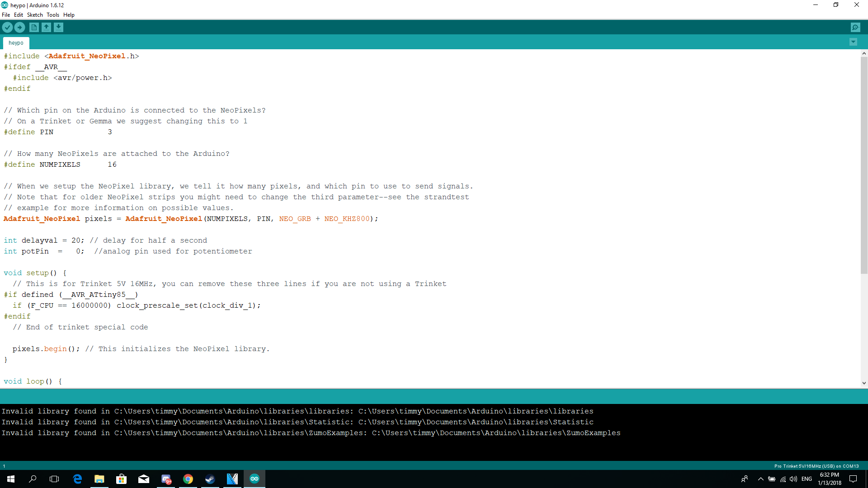Expand hidden system tray icons chevron
The width and height of the screenshot is (868, 488).
click(760, 479)
